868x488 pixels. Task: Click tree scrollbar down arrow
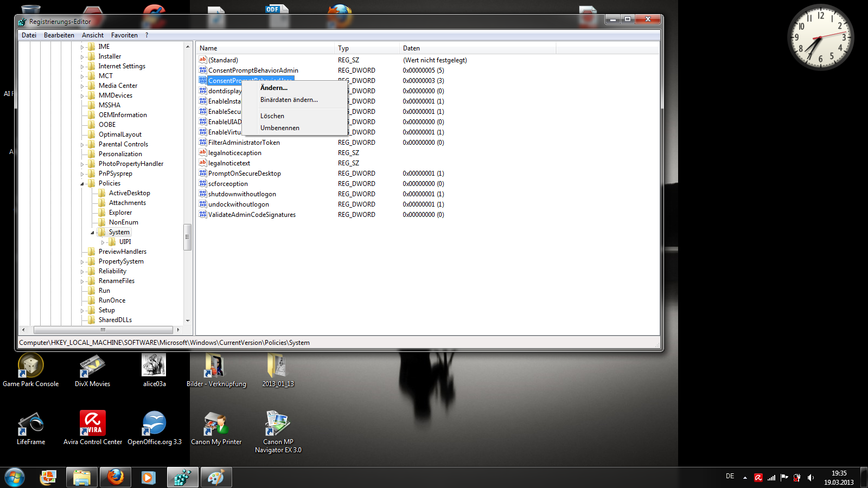click(x=188, y=320)
